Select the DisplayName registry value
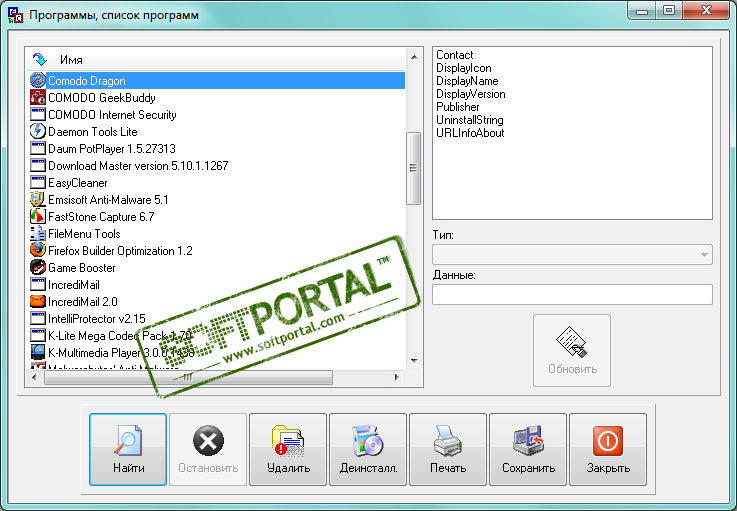 467,81
